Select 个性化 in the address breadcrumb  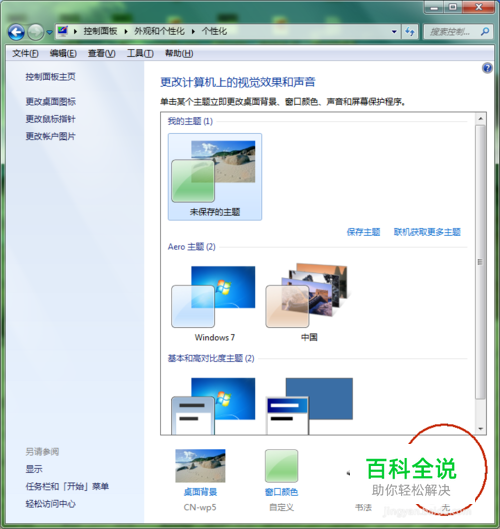[214, 32]
